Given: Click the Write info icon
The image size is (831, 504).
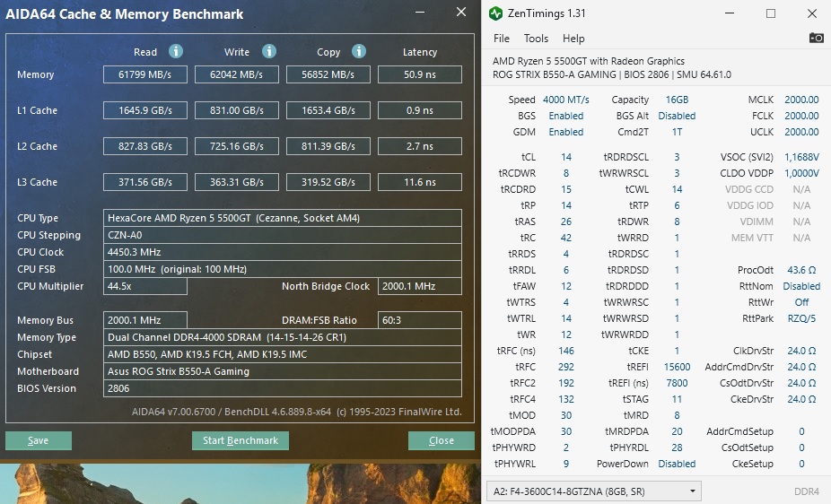Looking at the screenshot, I should click(x=268, y=51).
